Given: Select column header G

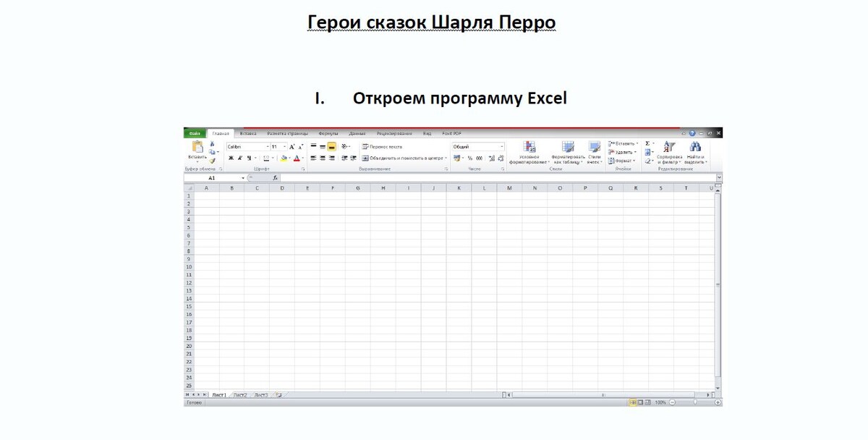Looking at the screenshot, I should (x=357, y=188).
